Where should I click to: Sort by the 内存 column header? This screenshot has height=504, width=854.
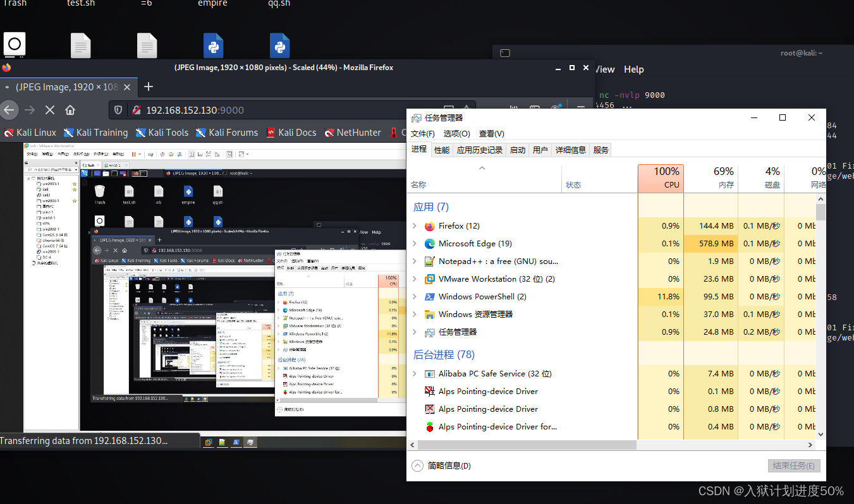tap(711, 178)
